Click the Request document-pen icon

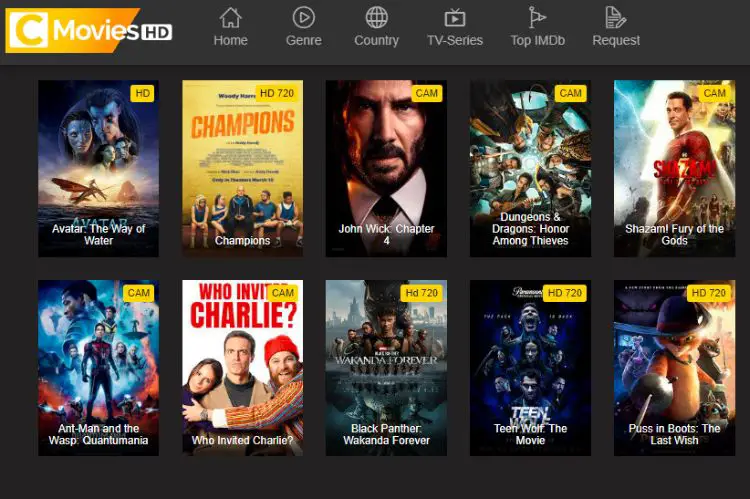616,18
